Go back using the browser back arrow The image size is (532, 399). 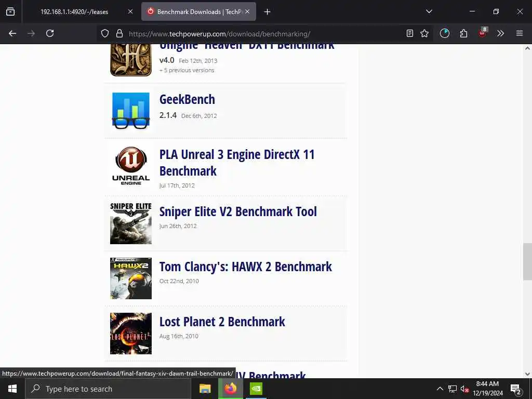click(x=12, y=33)
